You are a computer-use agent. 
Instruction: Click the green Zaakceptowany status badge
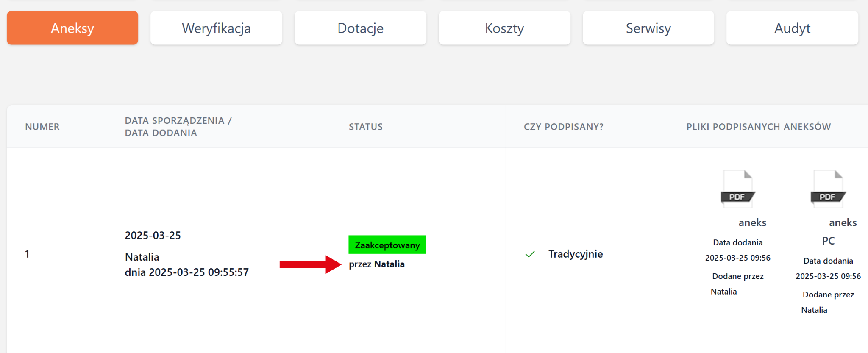(x=387, y=245)
